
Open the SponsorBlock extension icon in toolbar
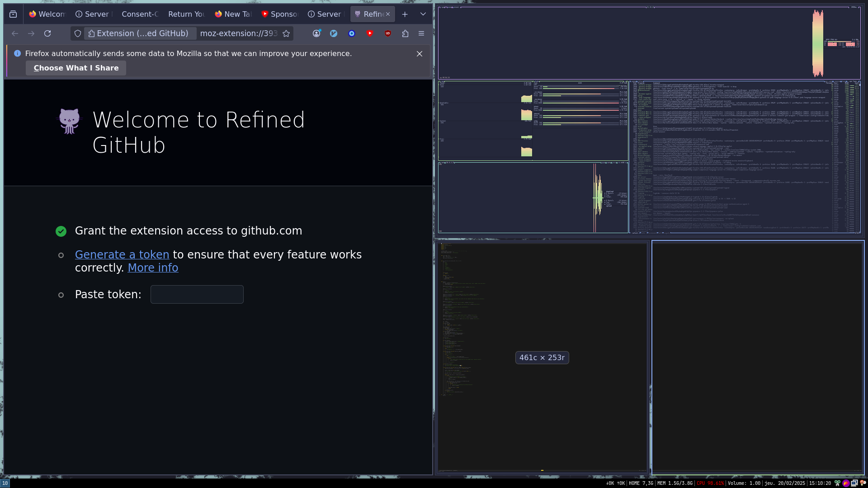(370, 33)
